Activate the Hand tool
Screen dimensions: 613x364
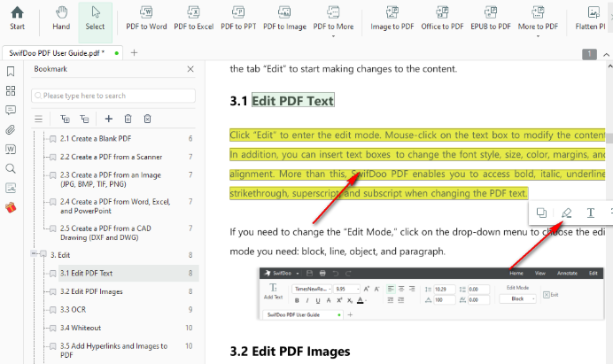[61, 19]
